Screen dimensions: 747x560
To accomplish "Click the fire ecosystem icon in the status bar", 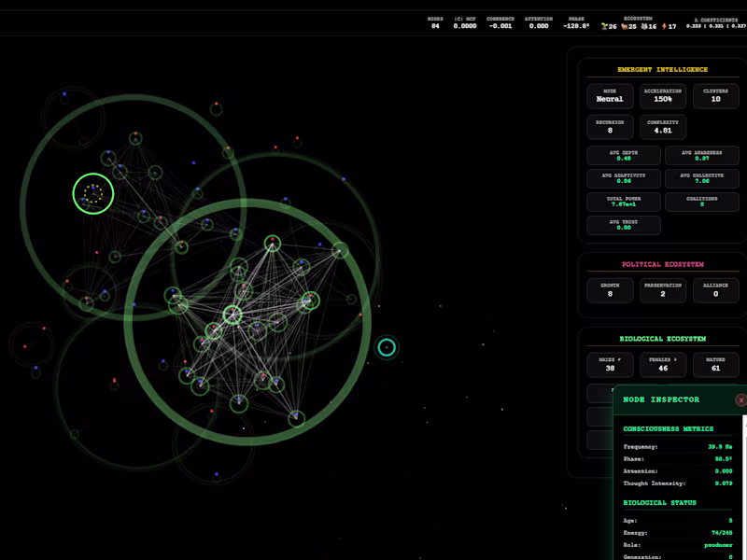I will (664, 26).
